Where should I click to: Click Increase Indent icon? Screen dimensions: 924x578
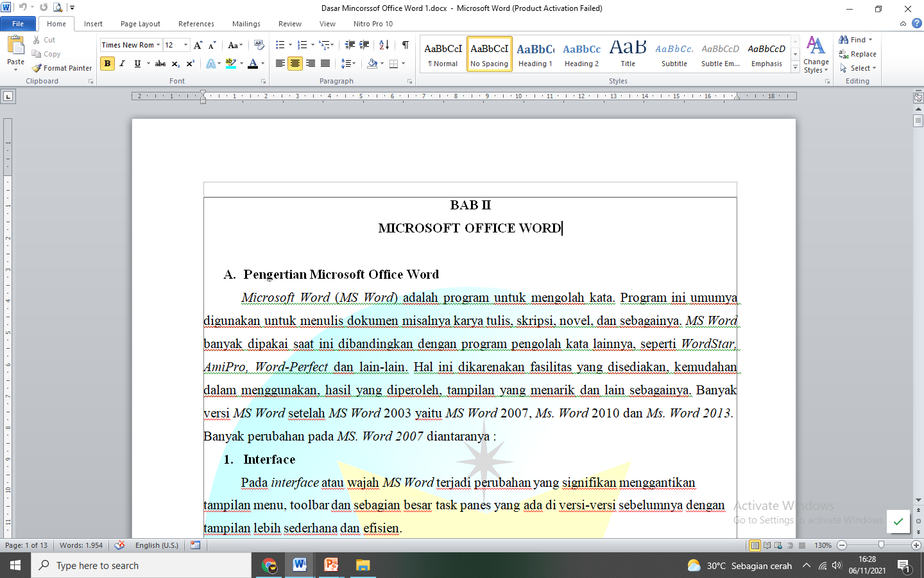(364, 45)
